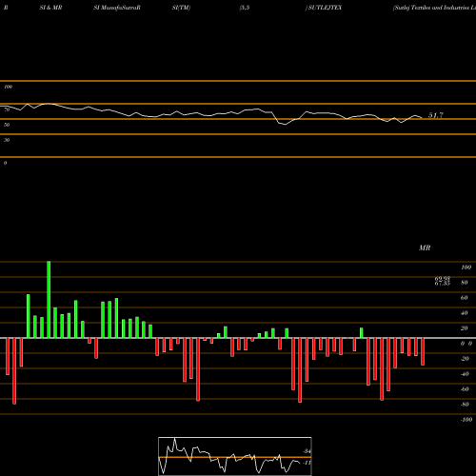
Task: Click the '(5,5' parameter text
Action: click(245, 8)
